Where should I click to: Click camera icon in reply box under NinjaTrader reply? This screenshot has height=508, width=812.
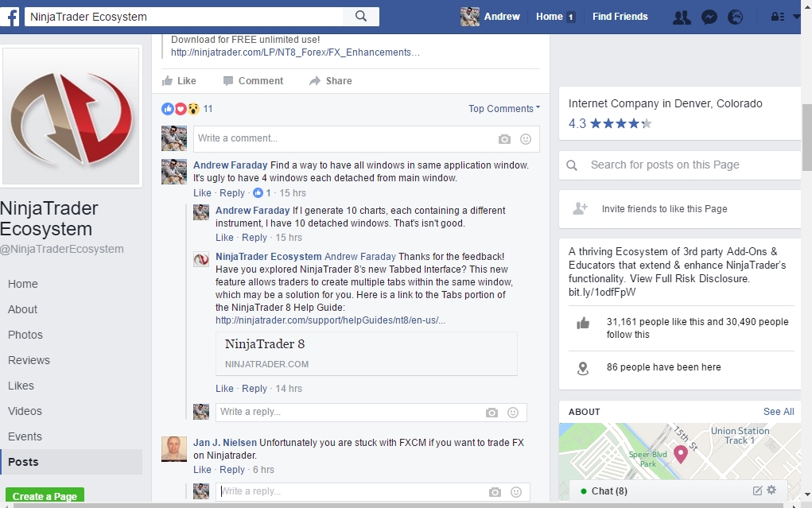point(491,412)
